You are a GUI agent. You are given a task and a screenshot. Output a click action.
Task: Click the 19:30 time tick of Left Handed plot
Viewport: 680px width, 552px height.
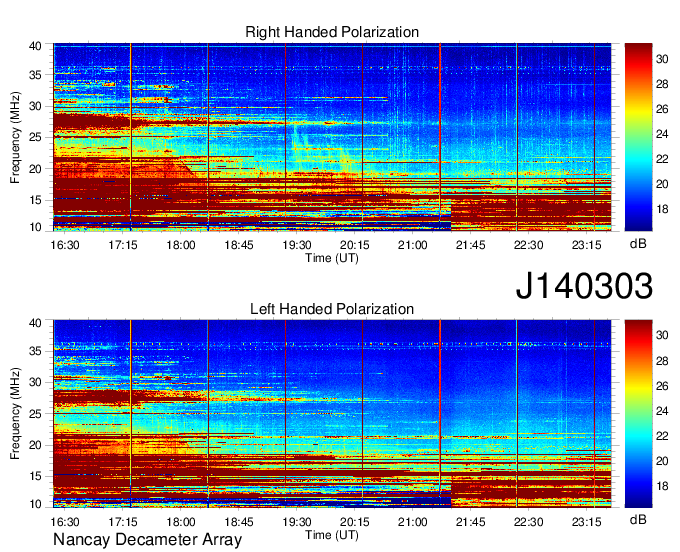click(x=297, y=522)
